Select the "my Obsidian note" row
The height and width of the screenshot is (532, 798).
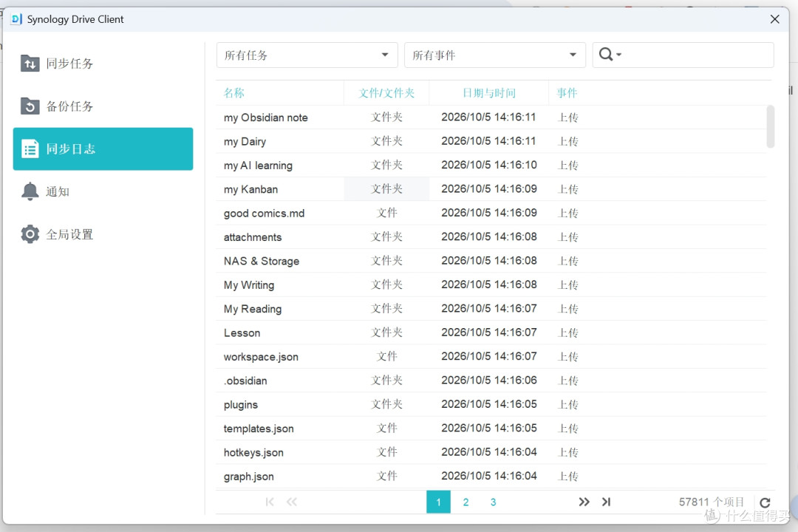click(491, 117)
